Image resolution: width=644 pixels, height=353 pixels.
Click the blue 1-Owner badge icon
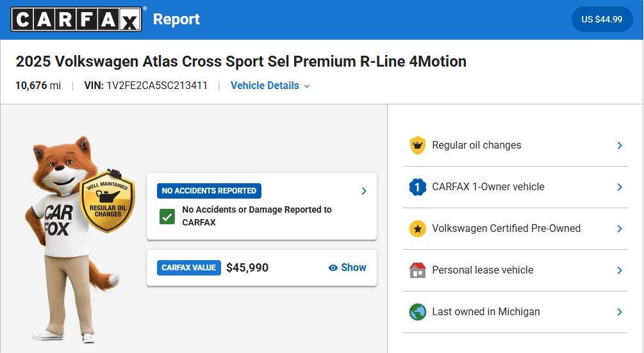coord(418,187)
